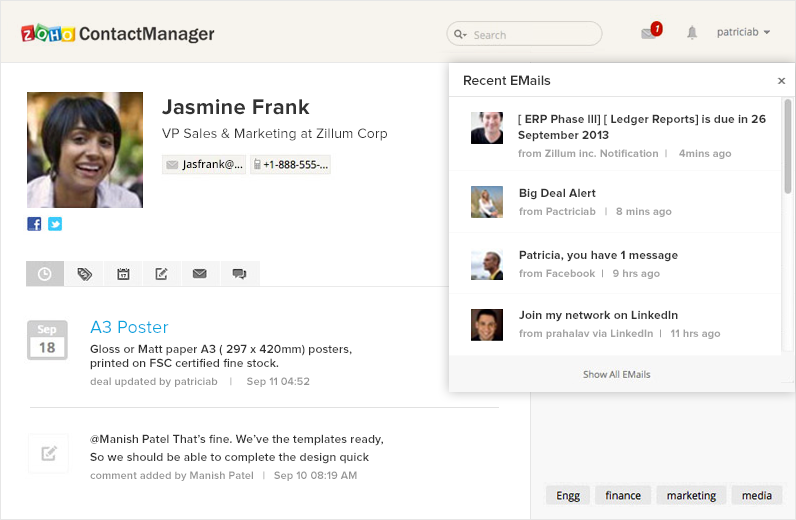Open the mail inbox icon with red badge
The width and height of the screenshot is (796, 520).
click(650, 33)
